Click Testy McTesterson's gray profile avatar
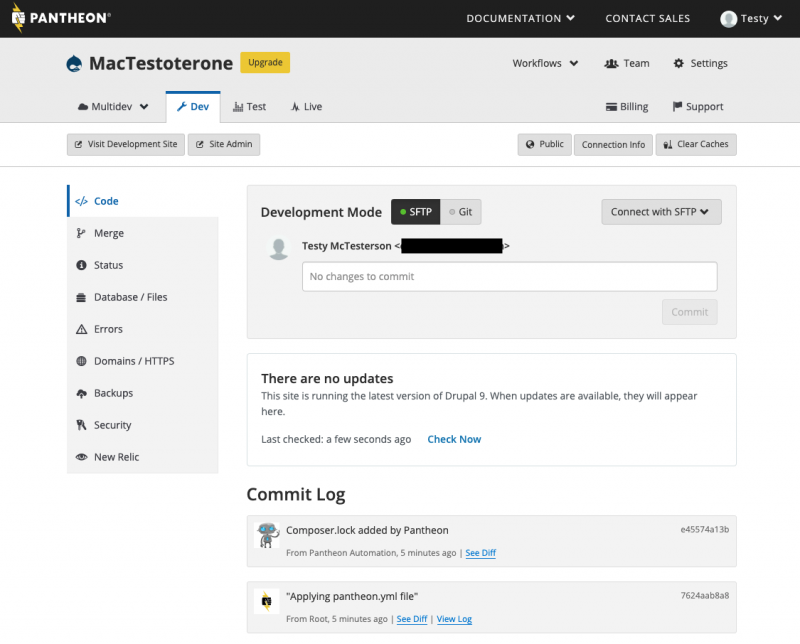Viewport: 800px width, 644px height. [279, 249]
